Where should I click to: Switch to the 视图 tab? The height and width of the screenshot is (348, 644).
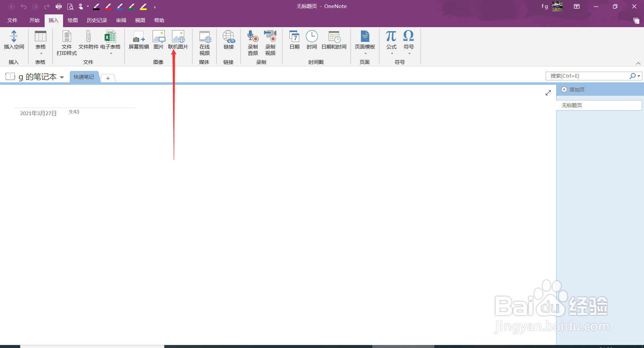(x=140, y=20)
